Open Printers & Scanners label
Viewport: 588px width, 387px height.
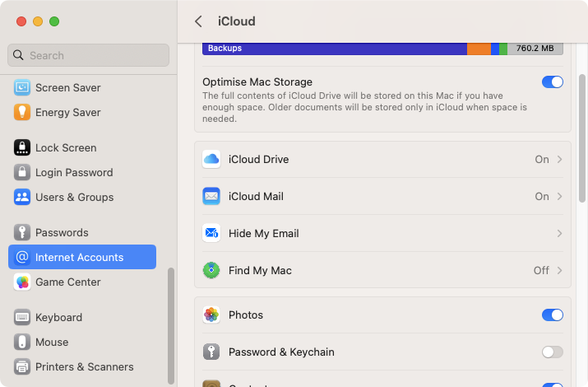click(85, 367)
